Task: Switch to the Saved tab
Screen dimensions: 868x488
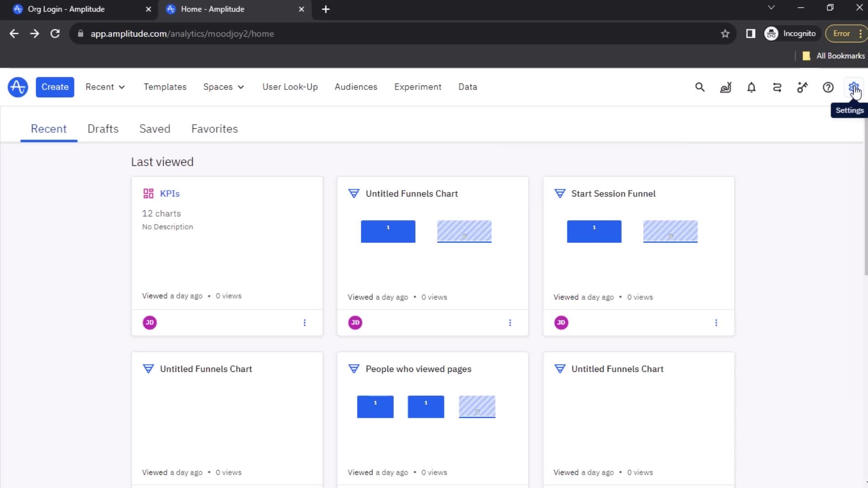Action: pyautogui.click(x=155, y=129)
